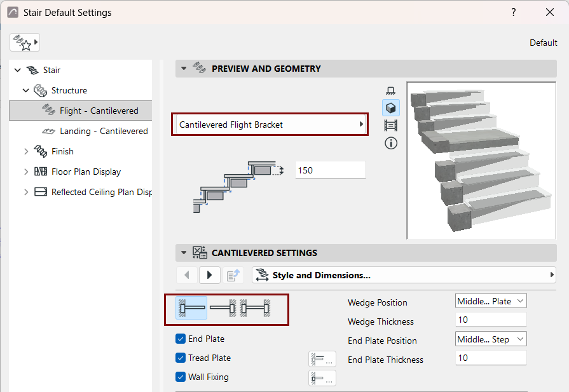569x392 pixels.
Task: Collapse the Cantilevered Settings panel
Action: pyautogui.click(x=184, y=252)
